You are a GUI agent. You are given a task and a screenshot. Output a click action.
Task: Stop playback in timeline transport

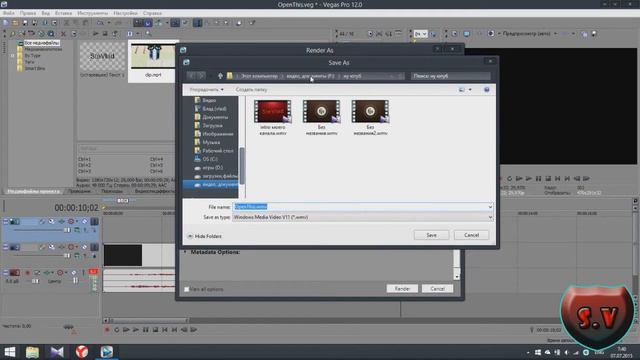pyautogui.click(x=155, y=330)
